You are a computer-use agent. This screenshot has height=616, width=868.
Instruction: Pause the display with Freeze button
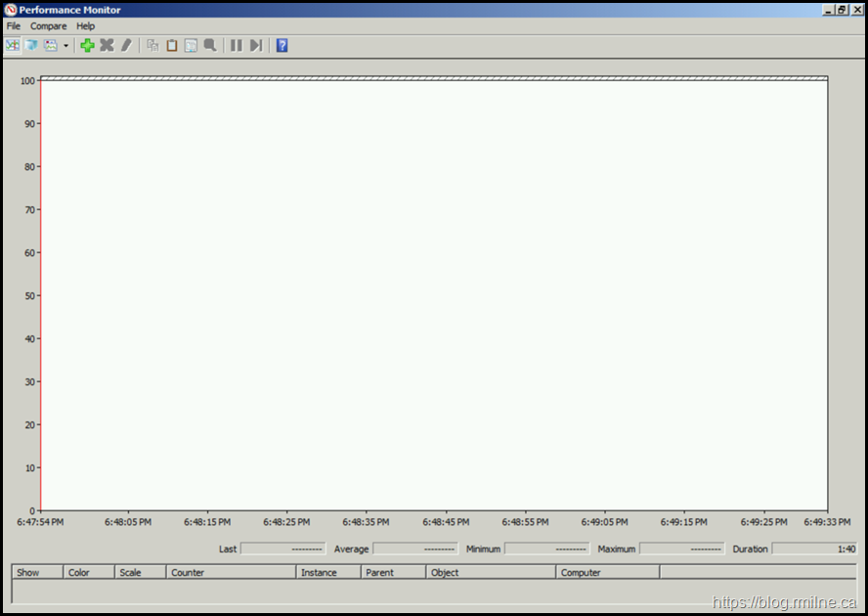click(x=237, y=45)
